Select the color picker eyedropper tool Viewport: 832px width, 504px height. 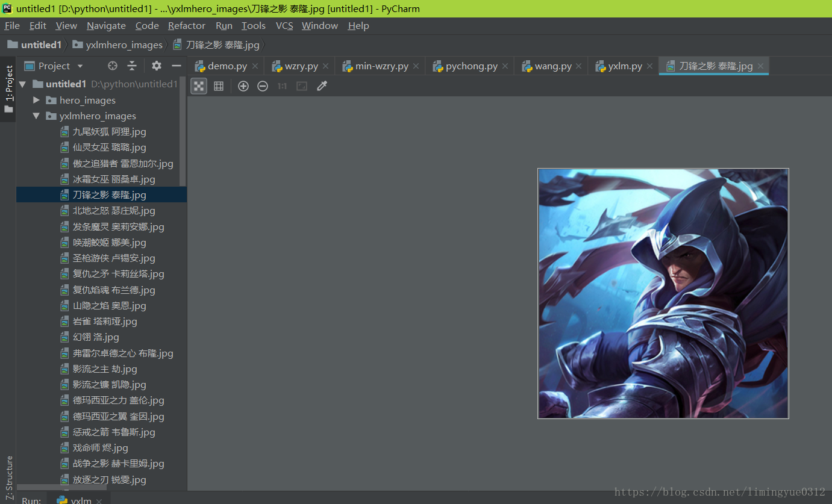(x=322, y=86)
